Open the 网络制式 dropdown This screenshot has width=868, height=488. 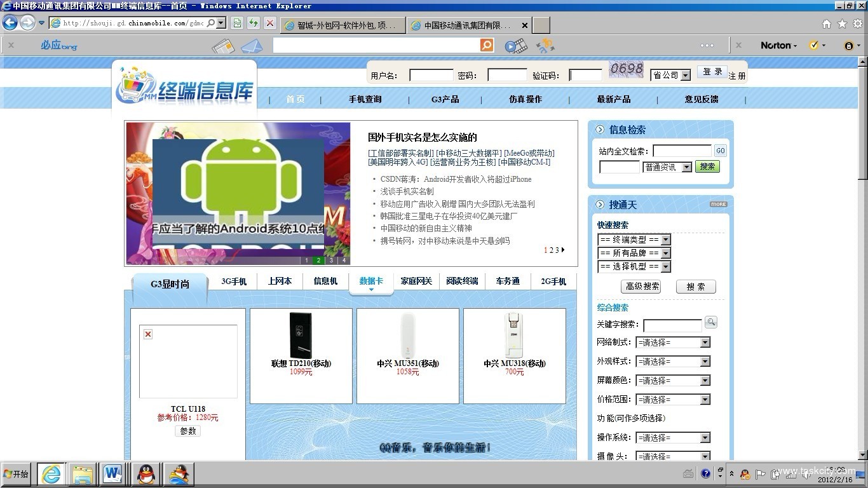(x=674, y=342)
